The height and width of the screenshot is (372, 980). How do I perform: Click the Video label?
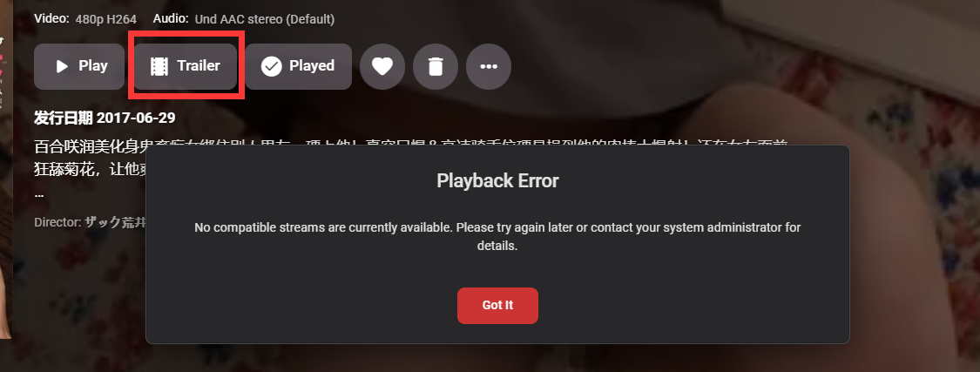52,19
